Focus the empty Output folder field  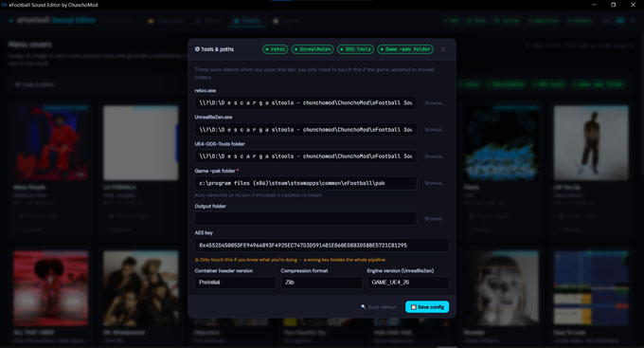coord(306,218)
